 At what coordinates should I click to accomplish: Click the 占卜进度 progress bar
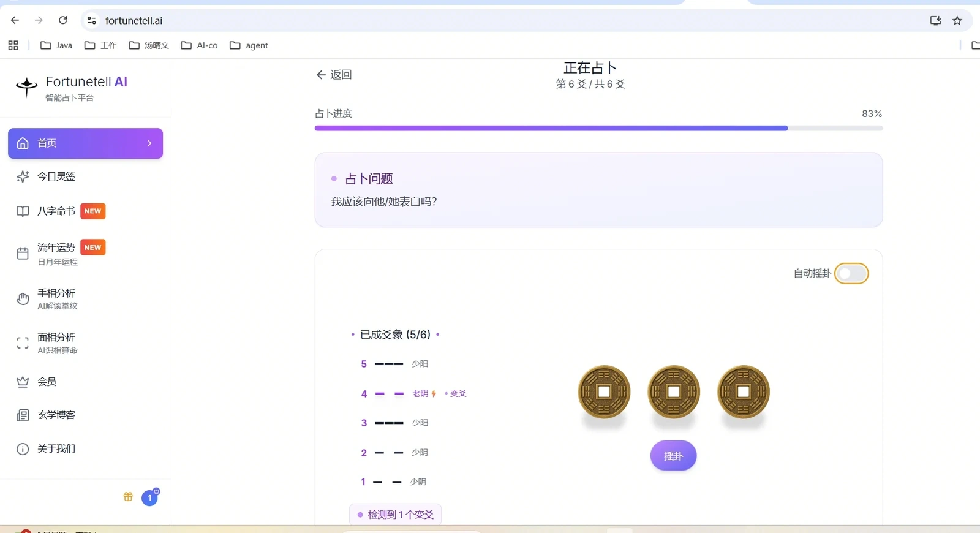[598, 128]
